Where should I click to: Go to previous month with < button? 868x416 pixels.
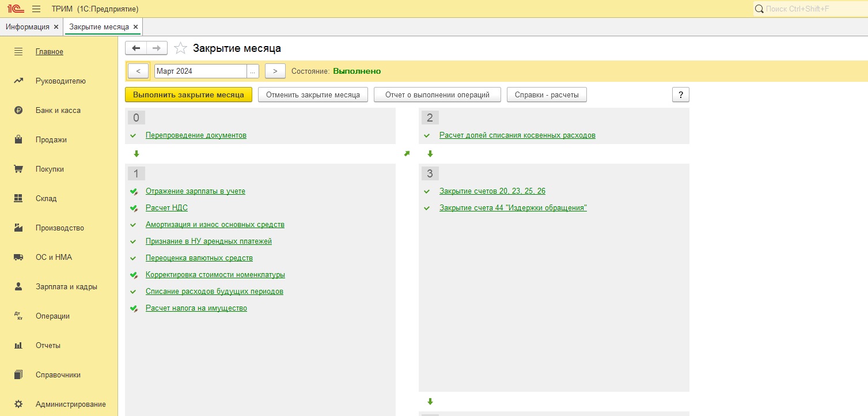pyautogui.click(x=138, y=71)
